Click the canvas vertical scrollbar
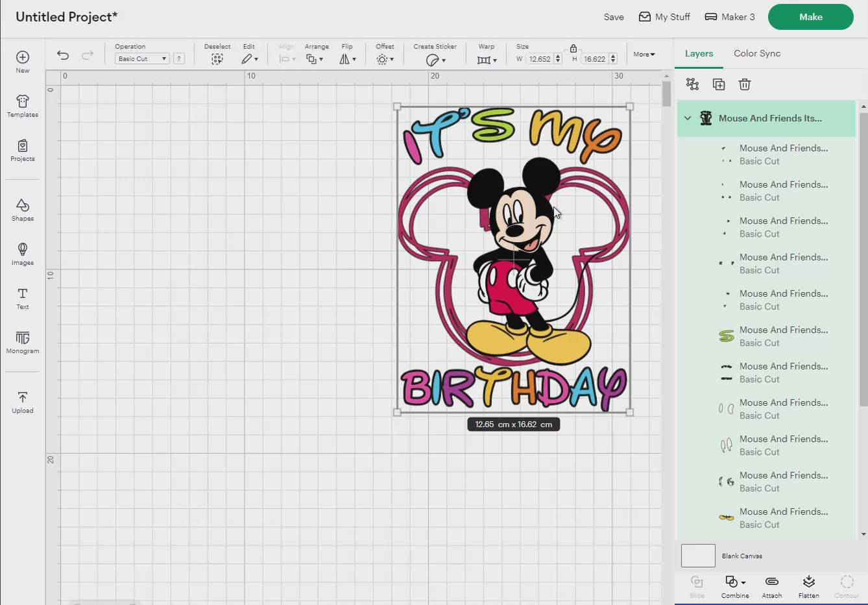868x605 pixels. [666, 95]
